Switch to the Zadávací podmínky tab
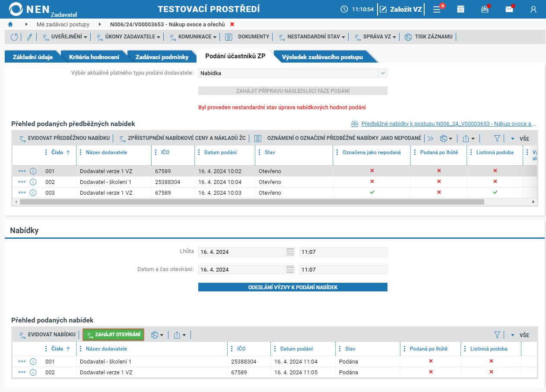This screenshot has width=546, height=392. pyautogui.click(x=162, y=57)
